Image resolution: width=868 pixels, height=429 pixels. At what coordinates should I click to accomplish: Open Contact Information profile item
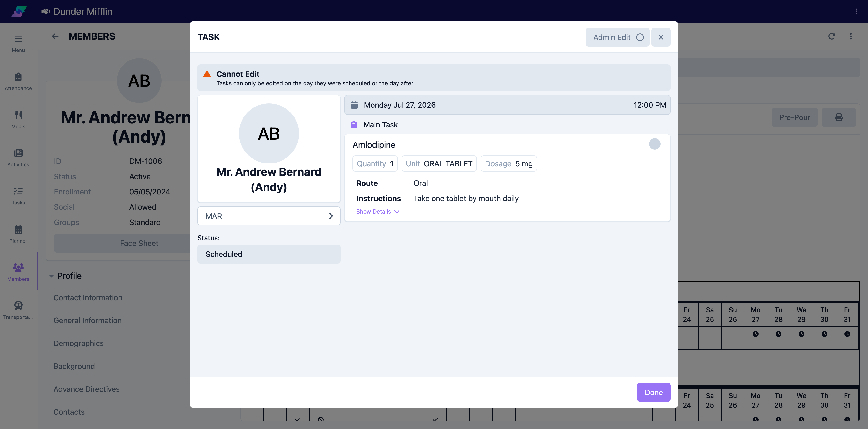click(x=88, y=298)
